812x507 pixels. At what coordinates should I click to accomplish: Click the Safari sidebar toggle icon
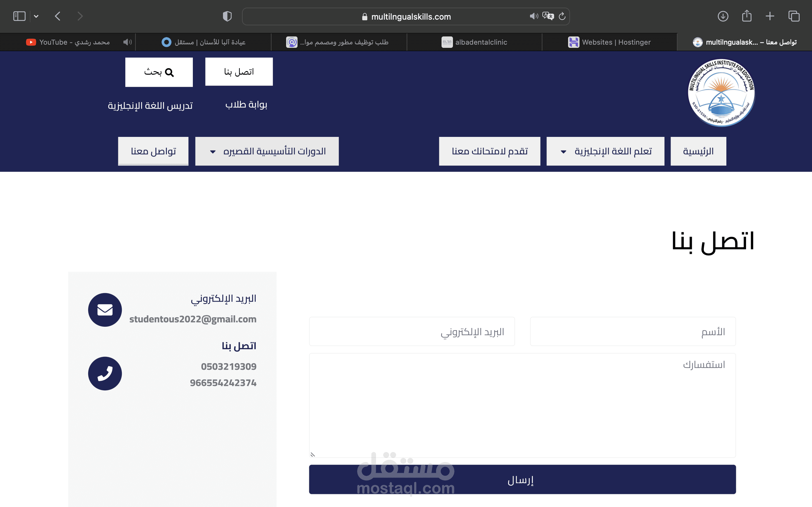[19, 16]
